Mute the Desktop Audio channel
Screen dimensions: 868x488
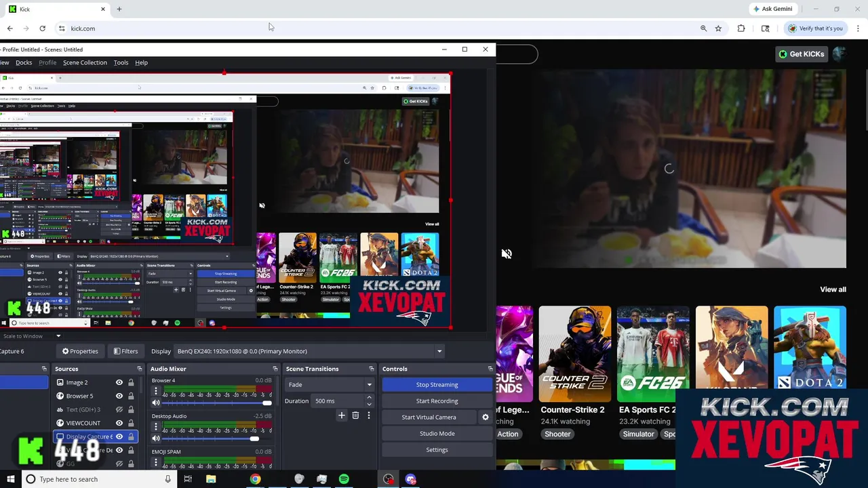[156, 439]
